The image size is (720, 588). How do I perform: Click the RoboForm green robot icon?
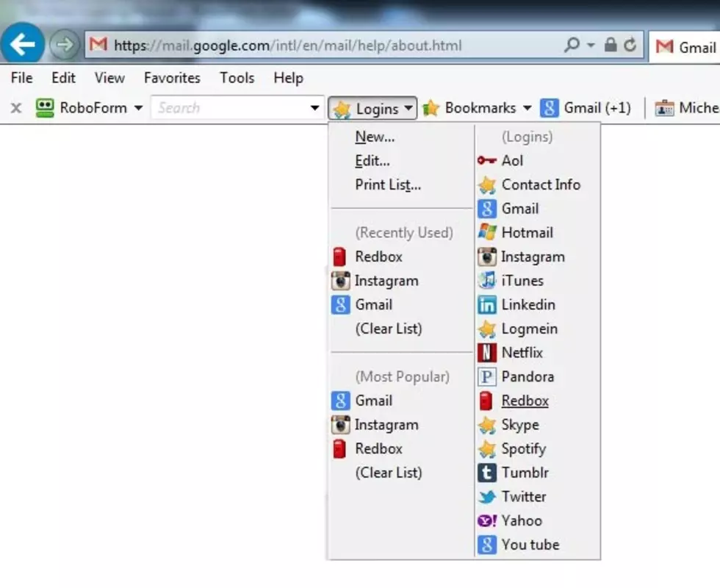coord(45,108)
